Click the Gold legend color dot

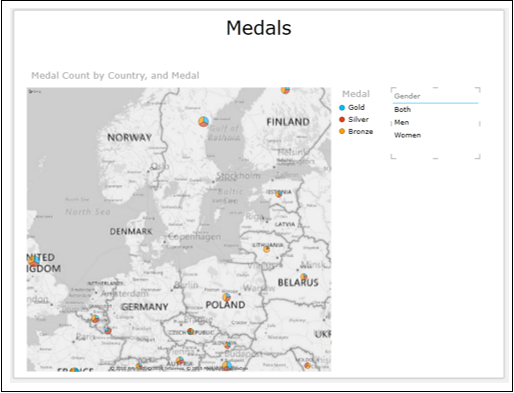[342, 108]
